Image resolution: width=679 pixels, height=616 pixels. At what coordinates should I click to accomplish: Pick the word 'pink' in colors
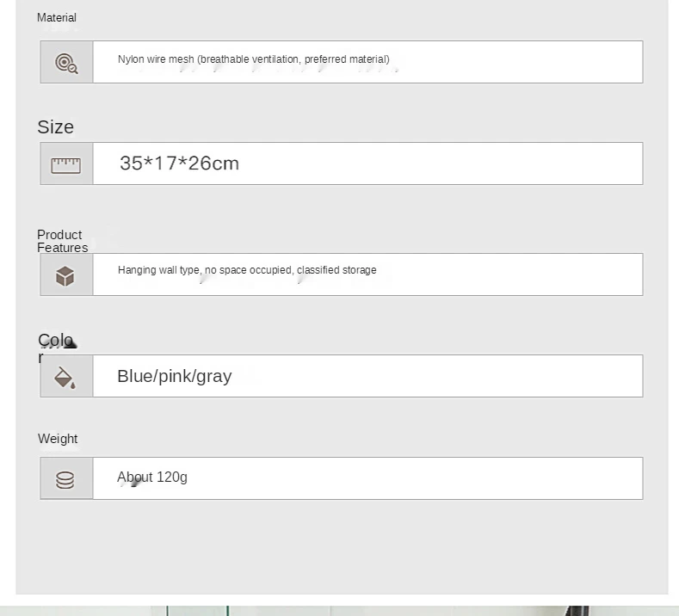[x=174, y=376]
